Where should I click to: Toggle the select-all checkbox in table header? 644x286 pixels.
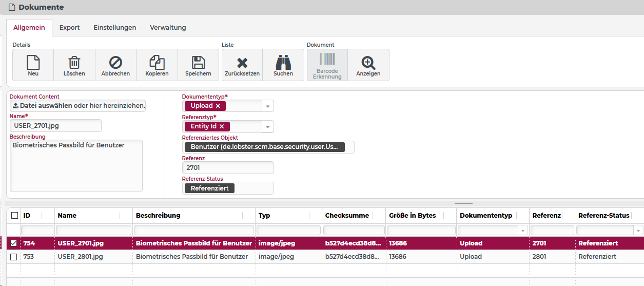14,216
